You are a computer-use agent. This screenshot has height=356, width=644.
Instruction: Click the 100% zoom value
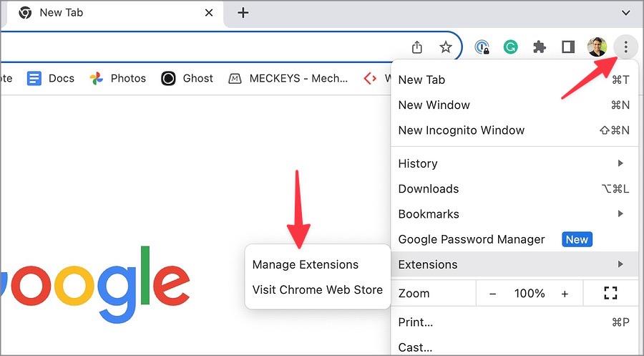(530, 294)
